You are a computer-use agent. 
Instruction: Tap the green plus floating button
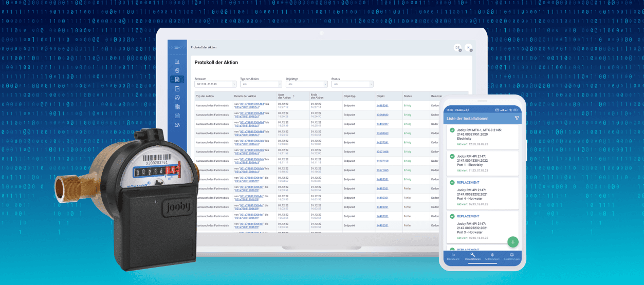coord(512,242)
